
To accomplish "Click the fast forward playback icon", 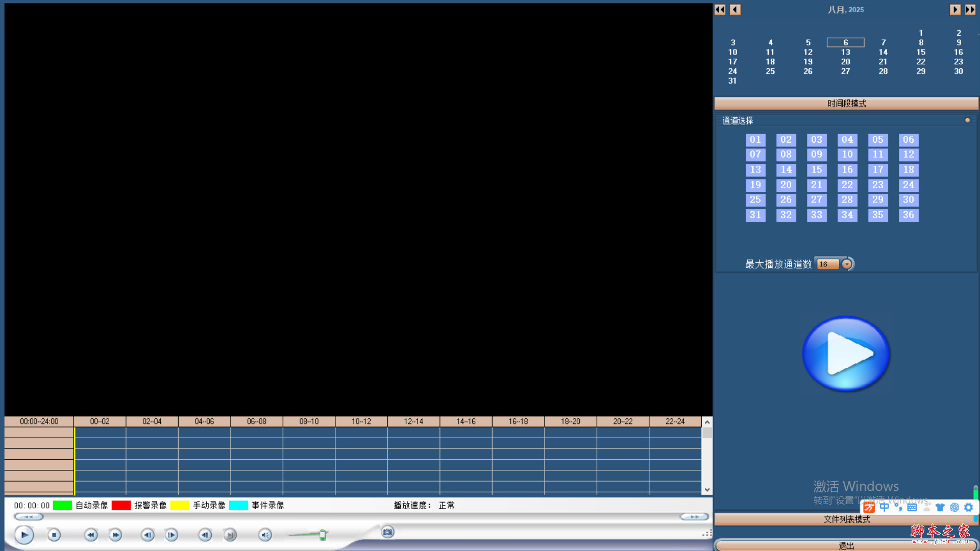I will click(x=116, y=535).
